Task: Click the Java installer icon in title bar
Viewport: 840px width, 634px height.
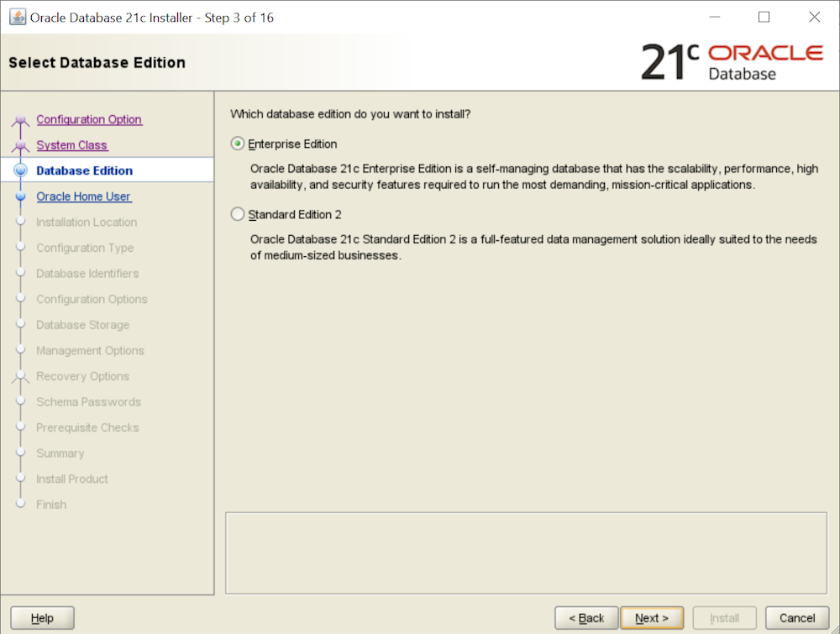Action: click(x=17, y=17)
